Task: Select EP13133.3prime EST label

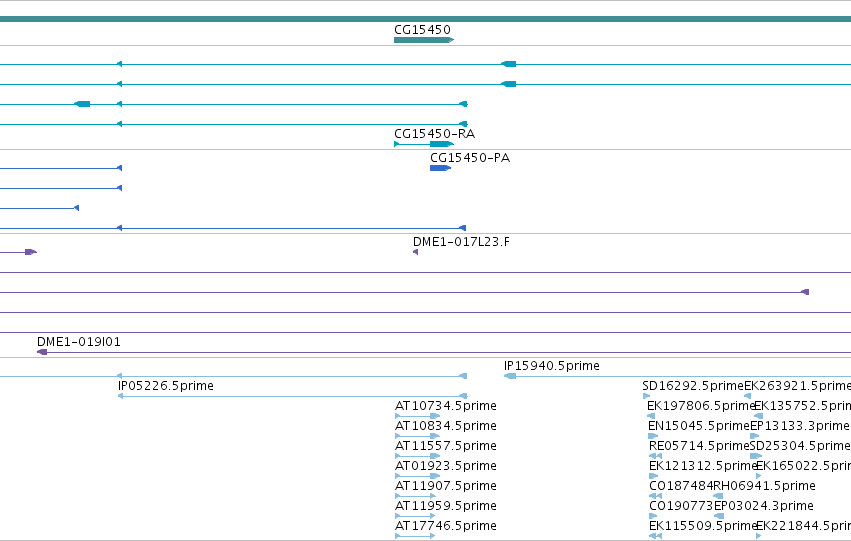Action: (x=799, y=426)
